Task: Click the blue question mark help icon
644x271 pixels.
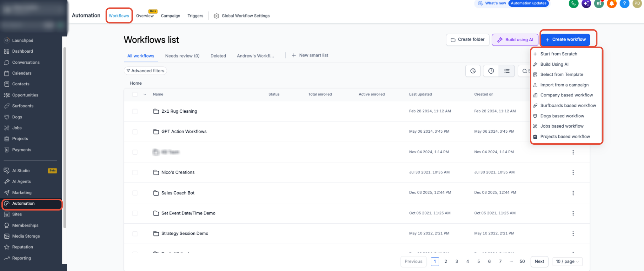Action: click(x=624, y=4)
